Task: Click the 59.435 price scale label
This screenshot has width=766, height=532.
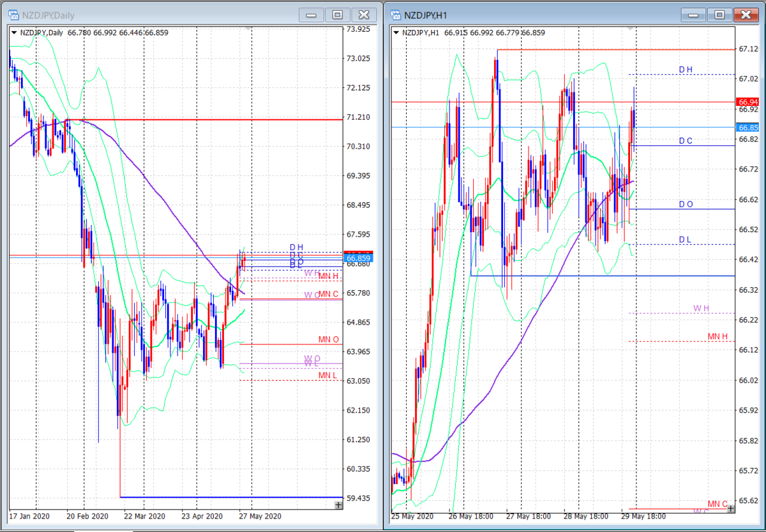Action: click(358, 498)
